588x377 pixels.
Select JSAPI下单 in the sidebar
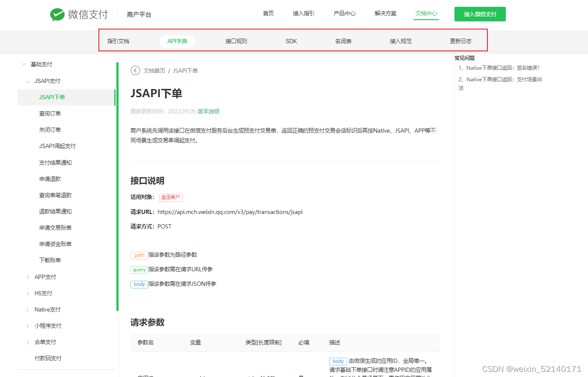[x=66, y=98]
